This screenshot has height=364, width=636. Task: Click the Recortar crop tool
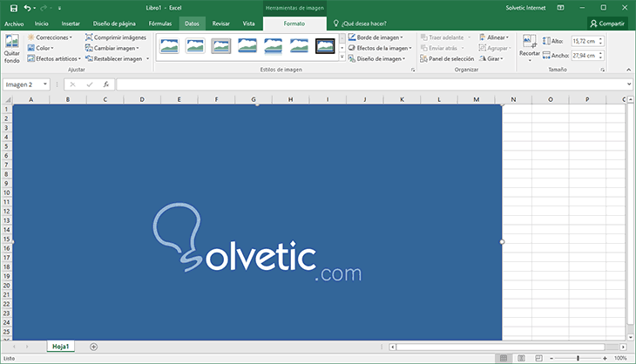[x=530, y=48]
